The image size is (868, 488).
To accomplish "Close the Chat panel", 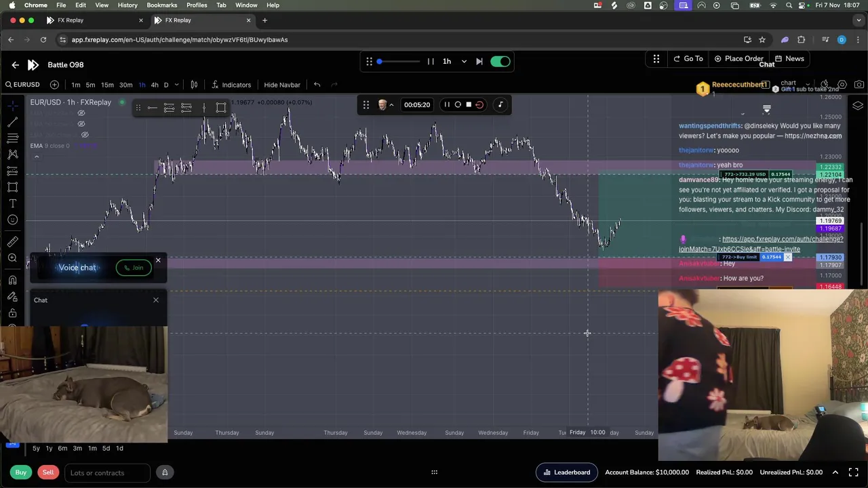I will [x=156, y=300].
